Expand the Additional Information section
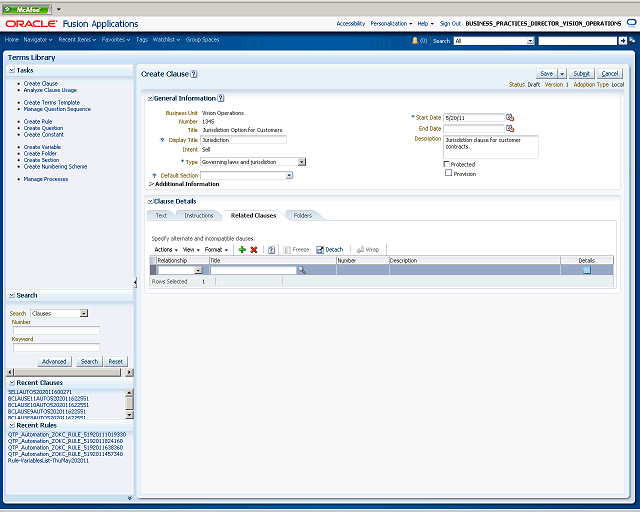Image resolution: width=640 pixels, height=512 pixels. click(151, 184)
